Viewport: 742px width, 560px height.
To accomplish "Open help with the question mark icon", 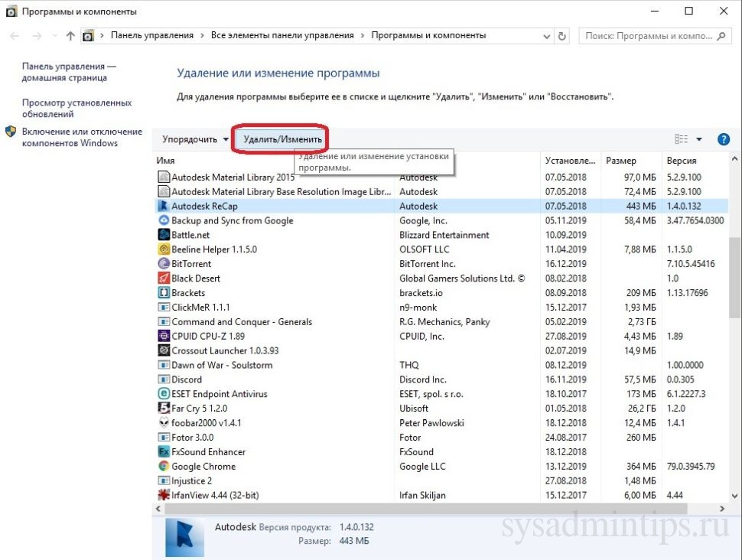I will pyautogui.click(x=723, y=139).
